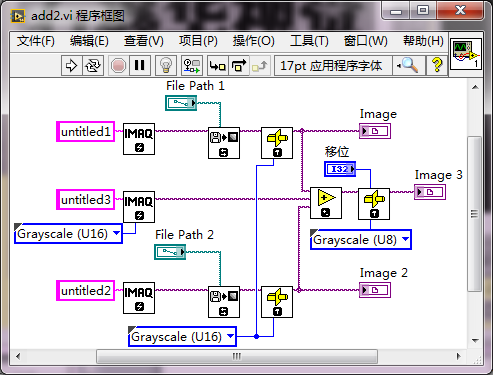This screenshot has width=493, height=375.
Task: Click the untitled2 string constant
Action: [86, 291]
